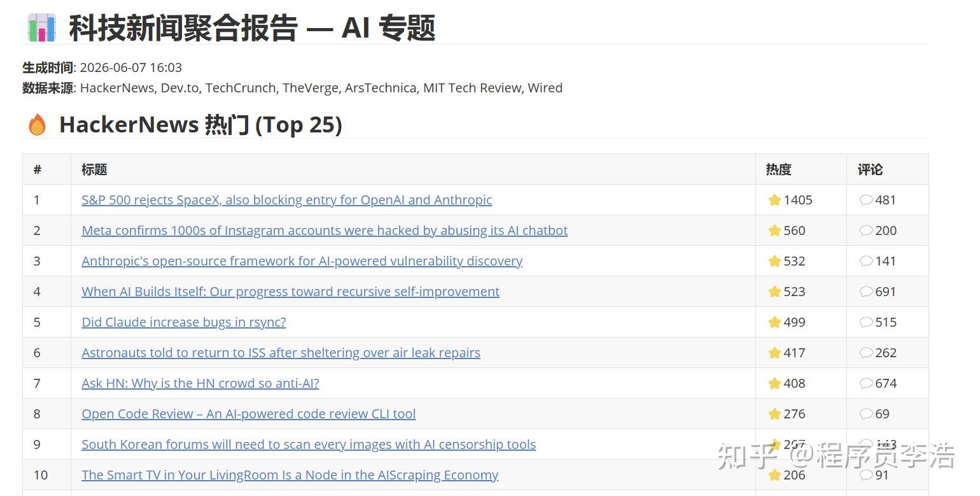This screenshot has width=980, height=496.
Task: Select the comment bubble icon beside 69
Action: click(x=866, y=414)
